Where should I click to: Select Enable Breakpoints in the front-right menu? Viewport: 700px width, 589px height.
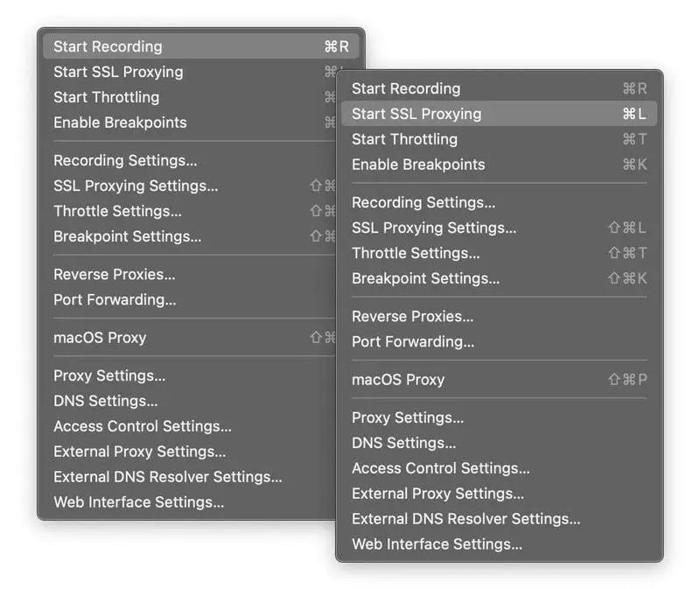(x=418, y=165)
